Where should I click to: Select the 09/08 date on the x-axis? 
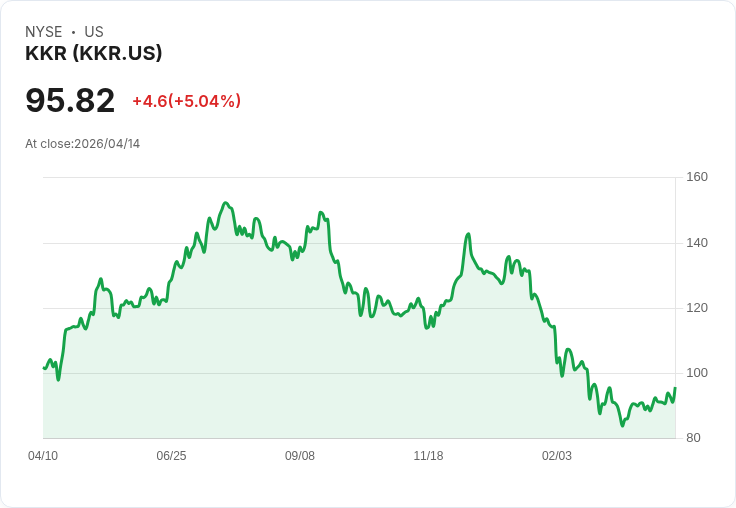pos(300,456)
